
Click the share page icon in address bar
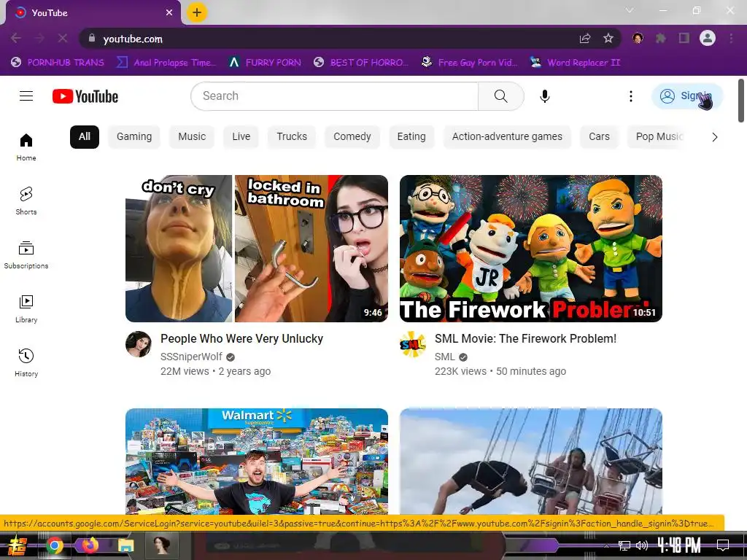(x=585, y=39)
